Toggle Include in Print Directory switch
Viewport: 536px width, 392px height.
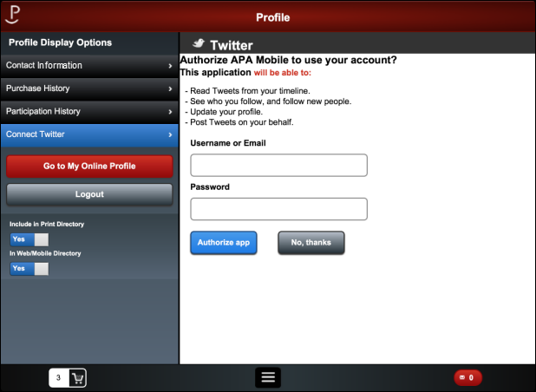pos(29,239)
